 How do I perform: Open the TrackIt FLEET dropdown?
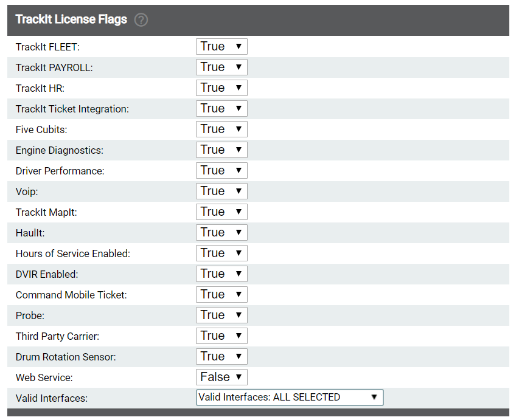[x=221, y=46]
